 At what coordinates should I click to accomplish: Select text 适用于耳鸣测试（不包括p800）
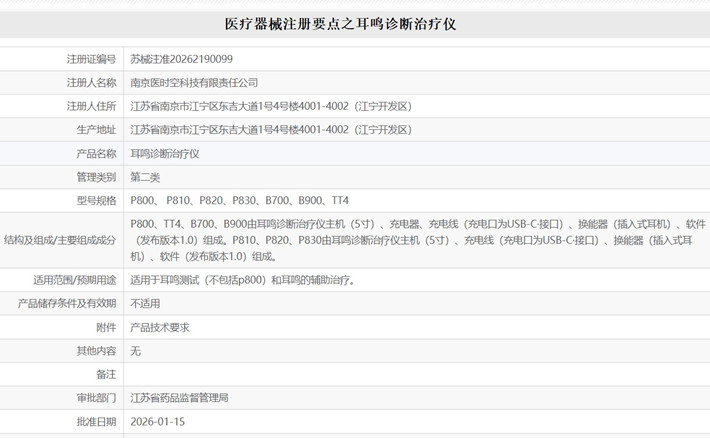point(199,280)
